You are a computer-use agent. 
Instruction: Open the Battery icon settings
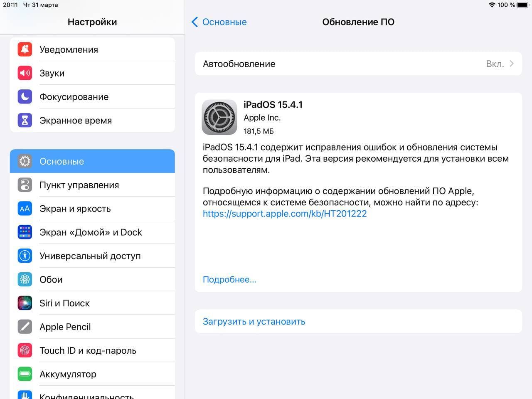pyautogui.click(x=25, y=374)
